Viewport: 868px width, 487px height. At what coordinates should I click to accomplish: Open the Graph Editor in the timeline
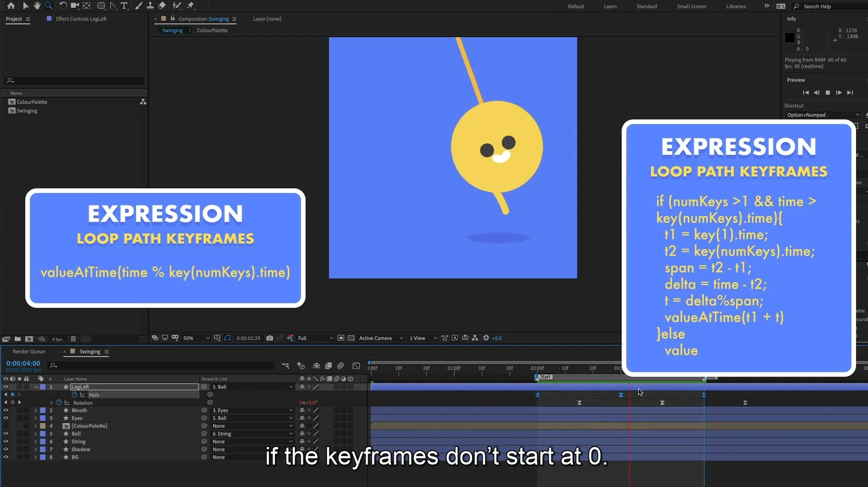[x=357, y=366]
